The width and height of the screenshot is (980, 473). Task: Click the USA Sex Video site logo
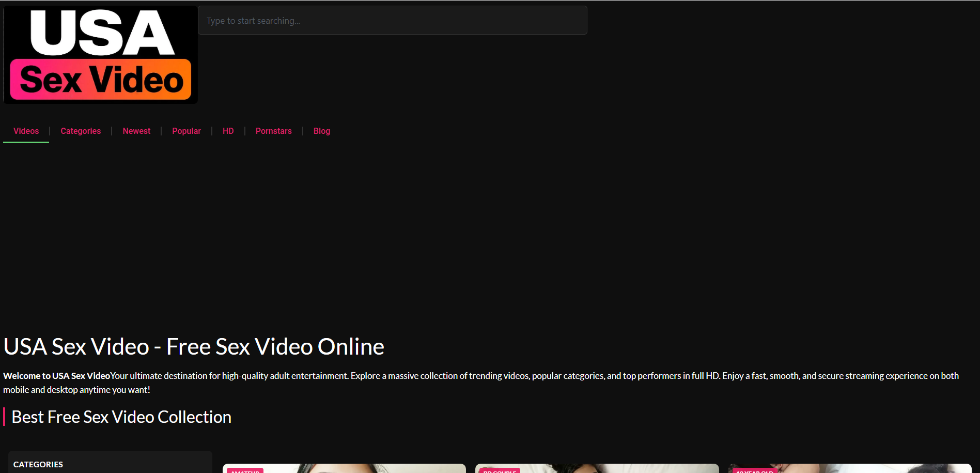point(101,54)
